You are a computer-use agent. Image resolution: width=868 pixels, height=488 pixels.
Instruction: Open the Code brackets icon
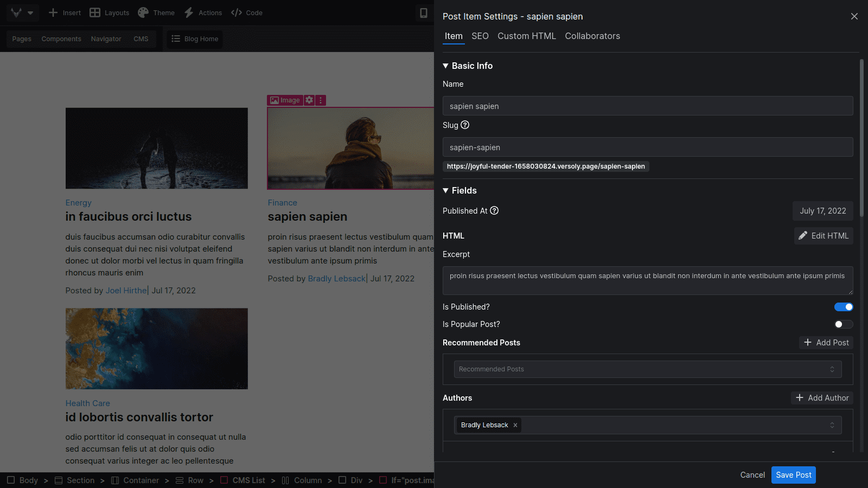[x=237, y=12]
